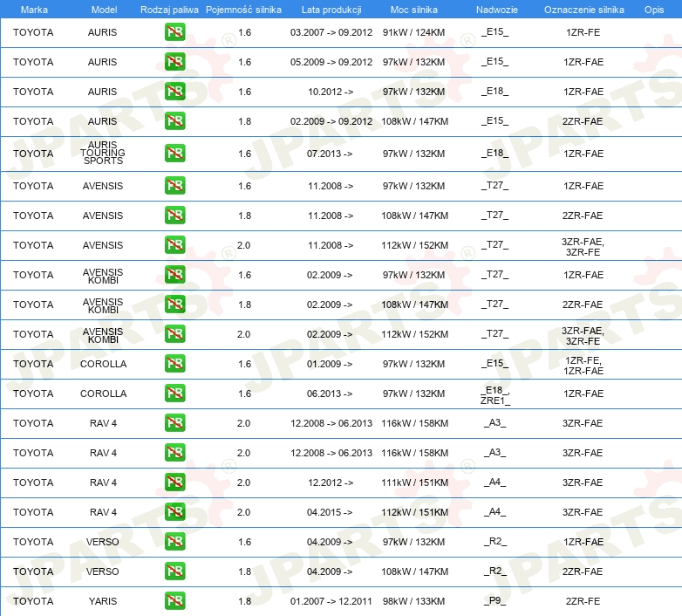
Task: Click engine capacity 2.0 in Avensis 11.2008 row
Action: pos(243,245)
